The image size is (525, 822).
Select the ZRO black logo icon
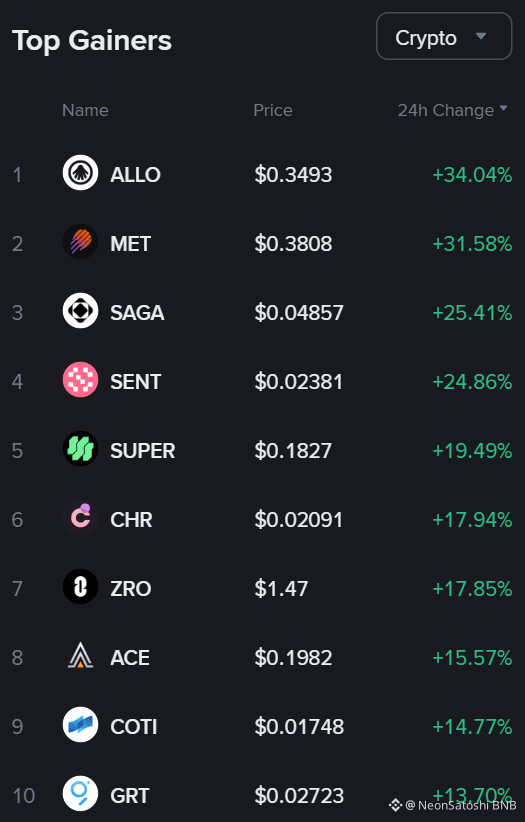pyautogui.click(x=80, y=587)
